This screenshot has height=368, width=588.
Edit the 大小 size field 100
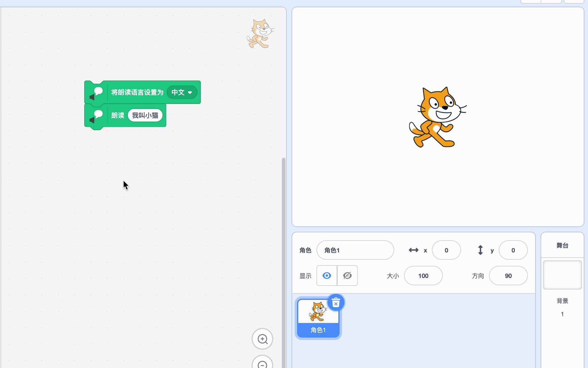423,276
